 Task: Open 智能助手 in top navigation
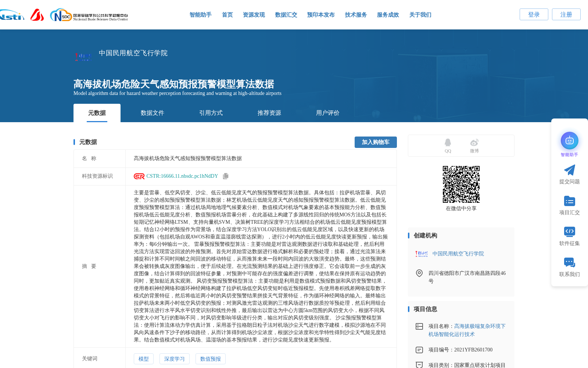pyautogui.click(x=201, y=15)
